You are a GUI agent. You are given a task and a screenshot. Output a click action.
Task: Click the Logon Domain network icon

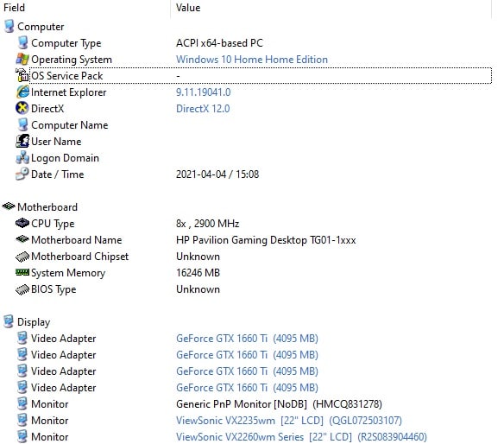22,158
